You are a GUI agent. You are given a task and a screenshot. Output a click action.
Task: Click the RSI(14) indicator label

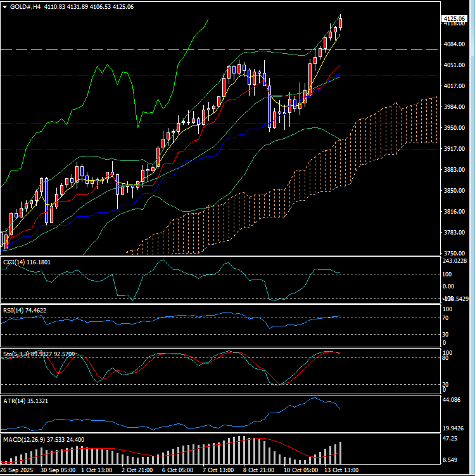coord(16,310)
